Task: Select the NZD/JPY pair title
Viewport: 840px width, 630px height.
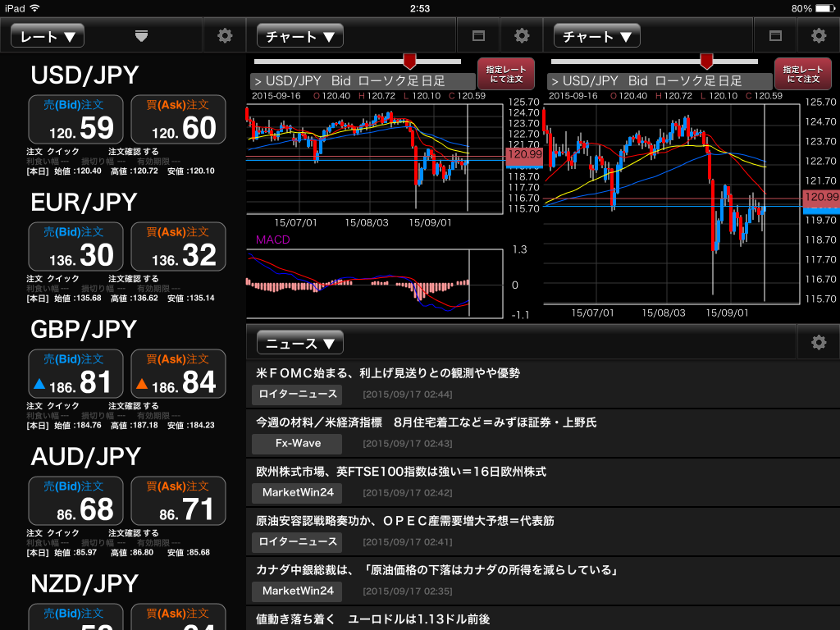Action: 84,584
